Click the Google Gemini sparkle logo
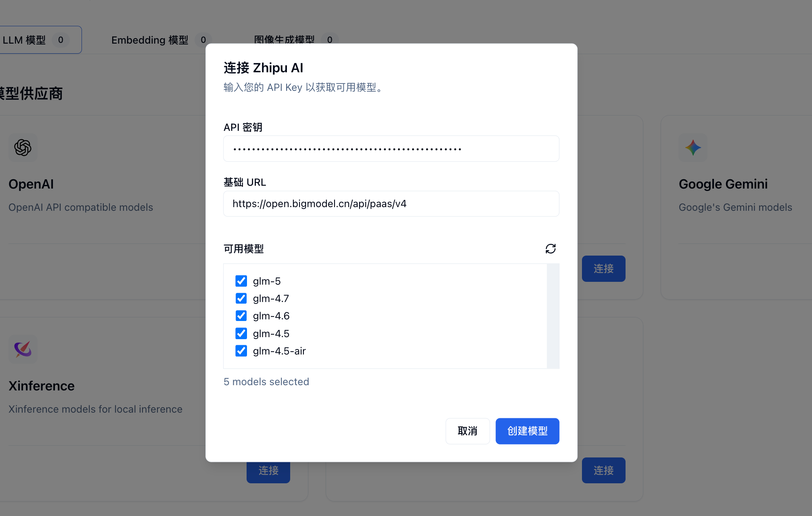812x516 pixels. 693,147
